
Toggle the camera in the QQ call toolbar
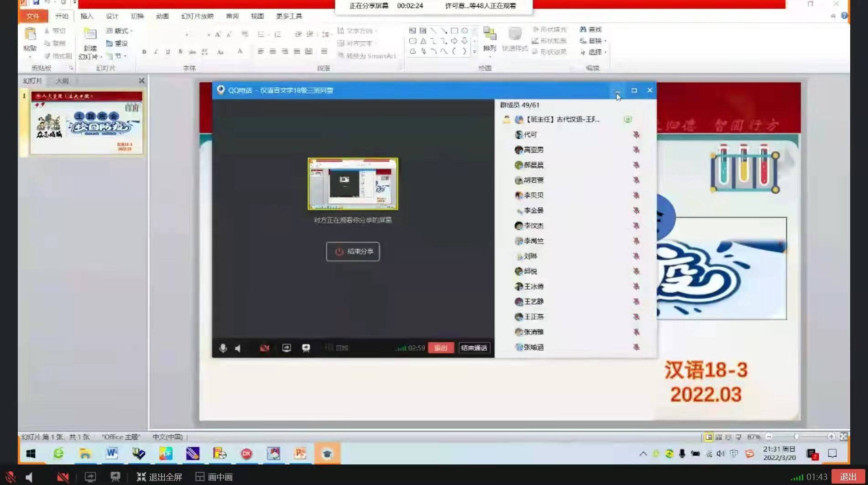pos(264,348)
